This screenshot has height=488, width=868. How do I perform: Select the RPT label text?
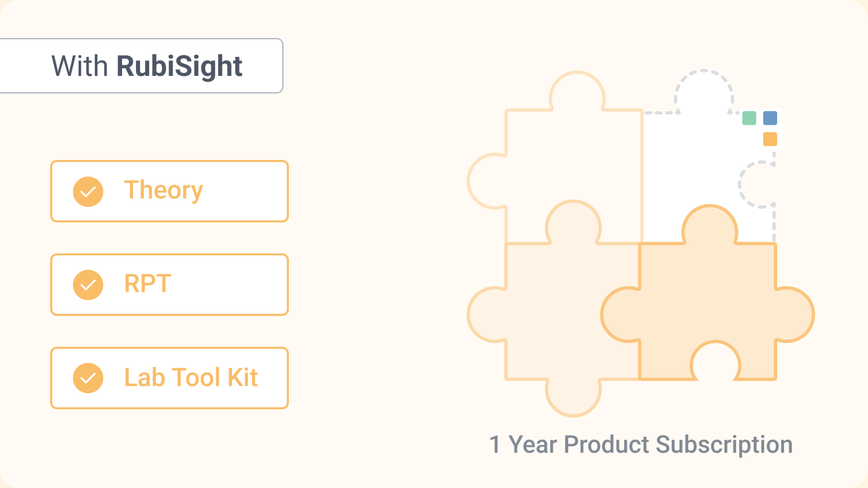[148, 284]
